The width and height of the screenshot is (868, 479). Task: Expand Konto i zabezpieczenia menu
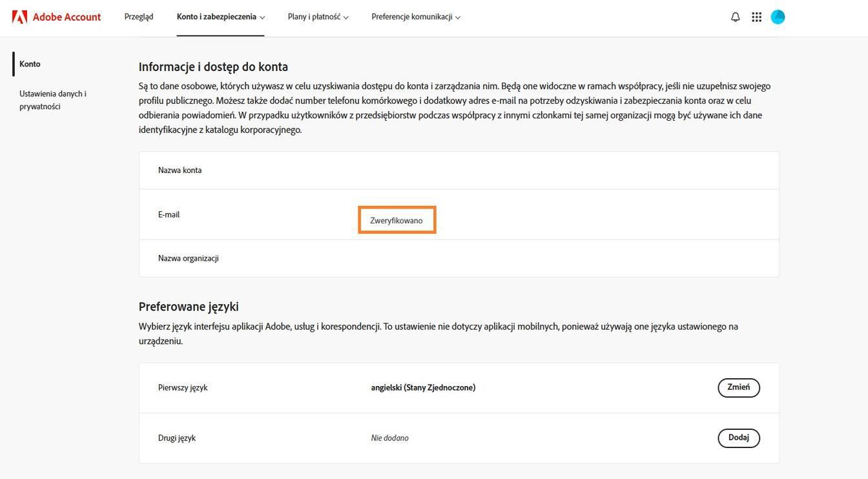(x=221, y=17)
